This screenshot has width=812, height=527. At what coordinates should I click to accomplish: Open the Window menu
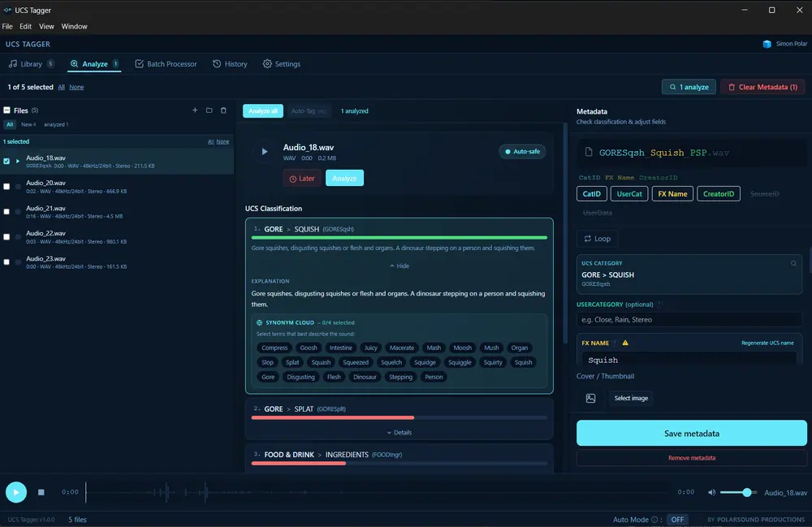(x=74, y=27)
